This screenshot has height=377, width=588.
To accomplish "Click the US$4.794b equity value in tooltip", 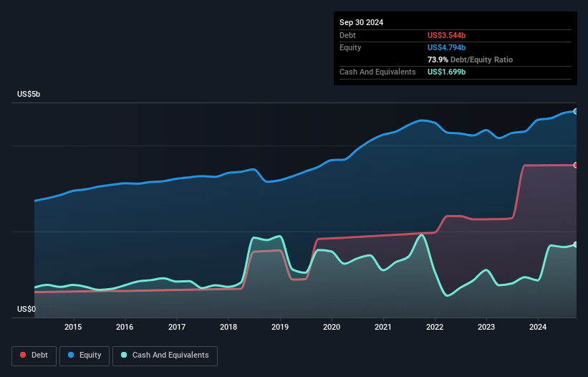I will click(x=446, y=47).
